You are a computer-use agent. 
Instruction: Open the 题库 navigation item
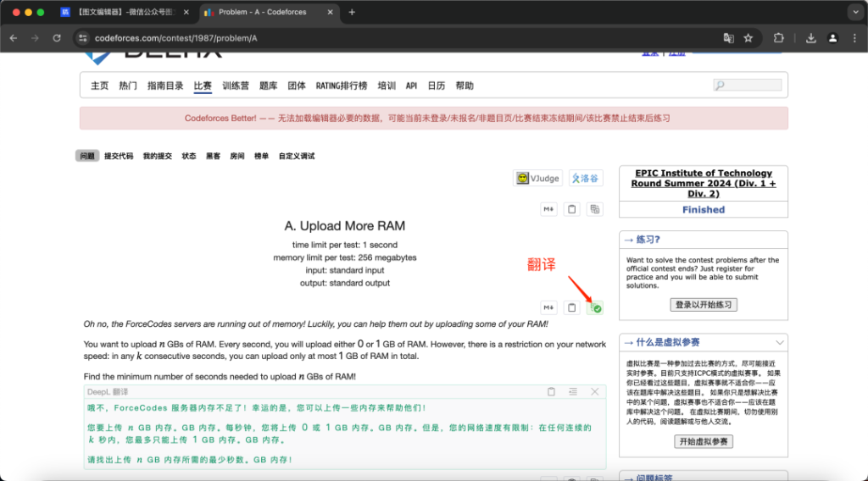click(269, 86)
